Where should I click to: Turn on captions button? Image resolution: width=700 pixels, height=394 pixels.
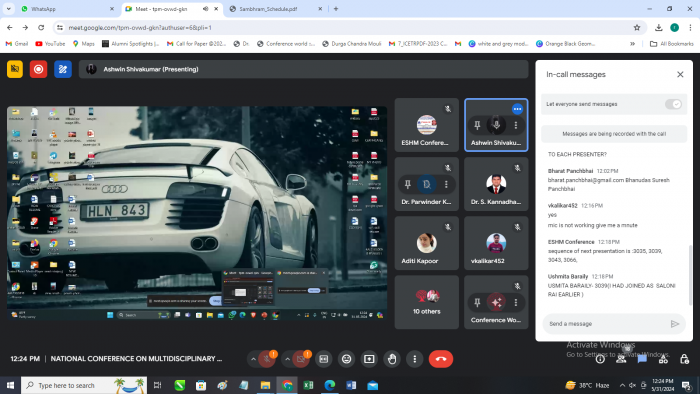(324, 359)
